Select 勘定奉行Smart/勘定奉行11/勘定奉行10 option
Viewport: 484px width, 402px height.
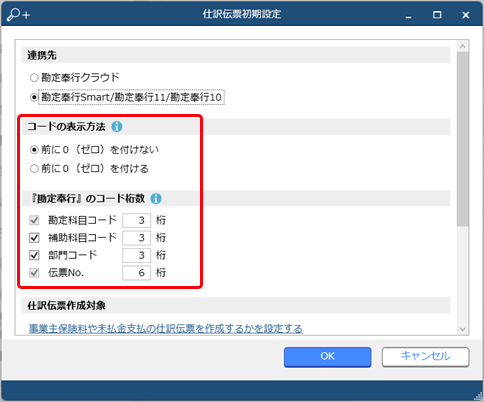34,97
